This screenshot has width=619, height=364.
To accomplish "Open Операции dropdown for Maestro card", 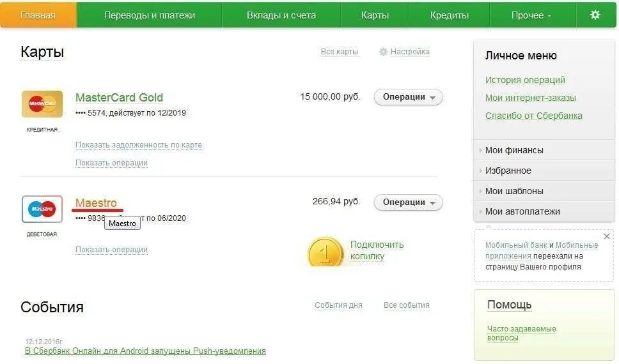I will coord(408,202).
